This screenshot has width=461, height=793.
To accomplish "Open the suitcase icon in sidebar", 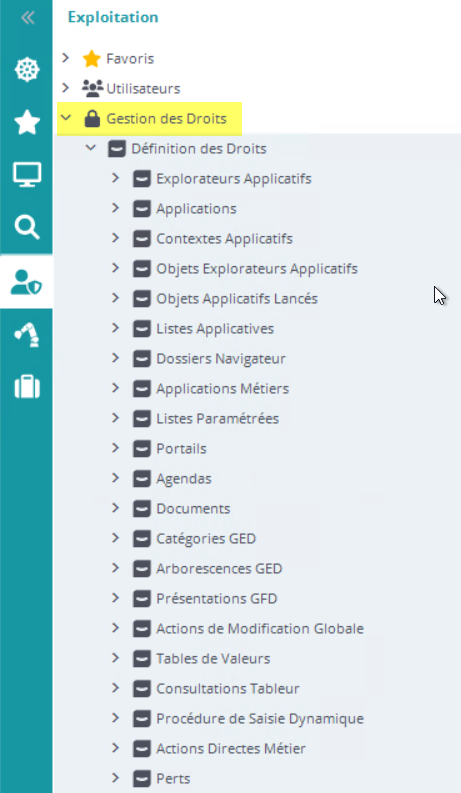I will coord(27,387).
